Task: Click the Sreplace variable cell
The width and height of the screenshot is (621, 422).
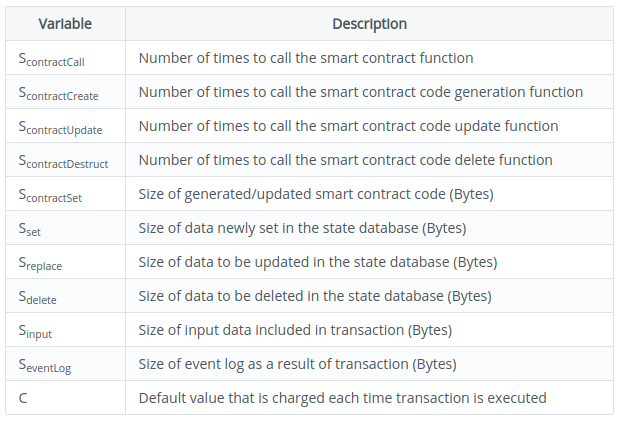Action: (40, 263)
